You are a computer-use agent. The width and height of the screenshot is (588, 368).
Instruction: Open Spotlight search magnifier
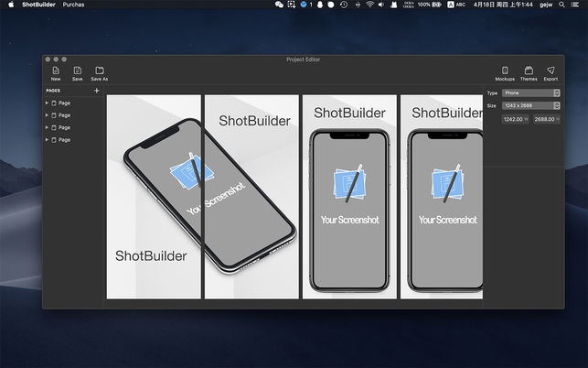561,5
